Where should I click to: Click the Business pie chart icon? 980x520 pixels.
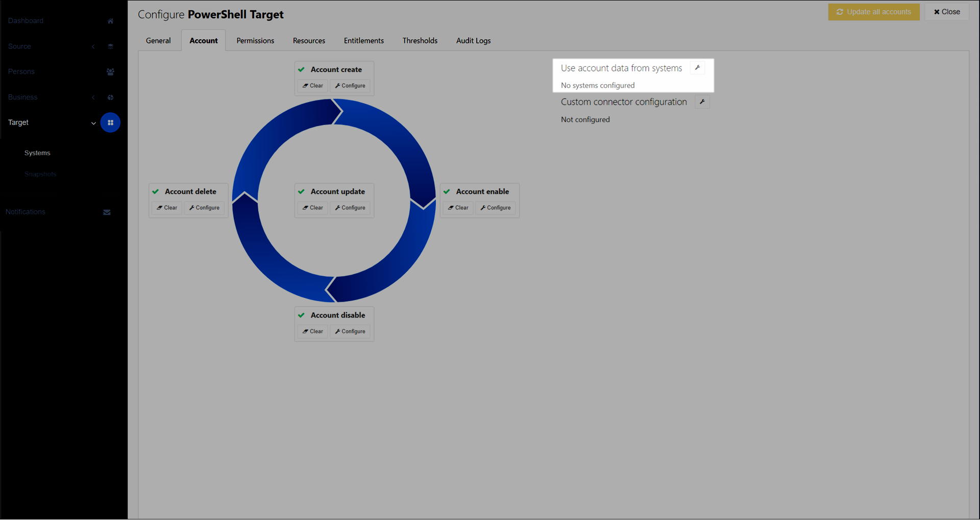pyautogui.click(x=110, y=97)
